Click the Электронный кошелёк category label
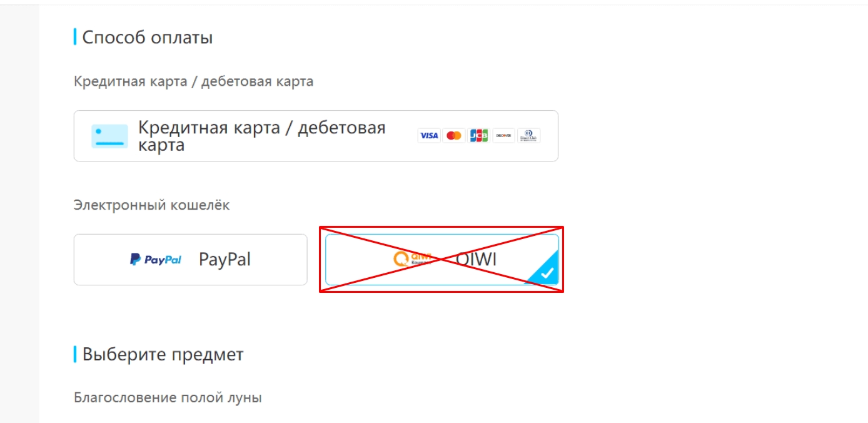868x423 pixels. click(x=152, y=205)
